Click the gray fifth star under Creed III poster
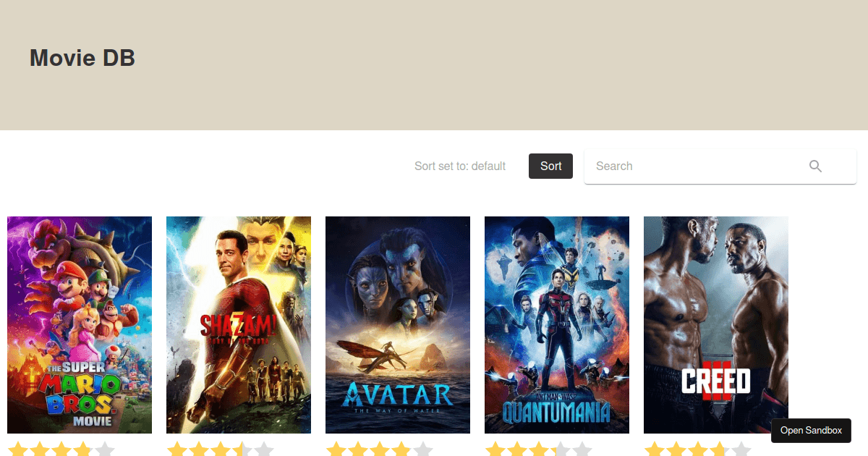Image resolution: width=868 pixels, height=456 pixels. coord(741,450)
